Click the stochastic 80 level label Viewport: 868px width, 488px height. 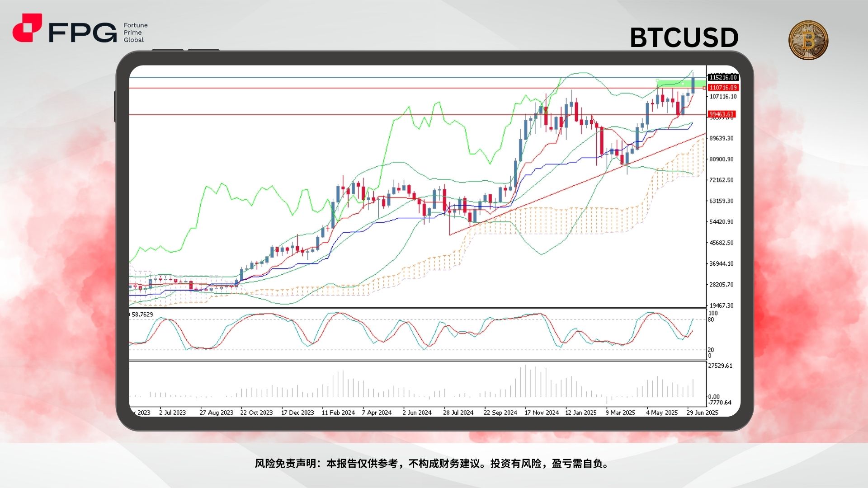[711, 319]
